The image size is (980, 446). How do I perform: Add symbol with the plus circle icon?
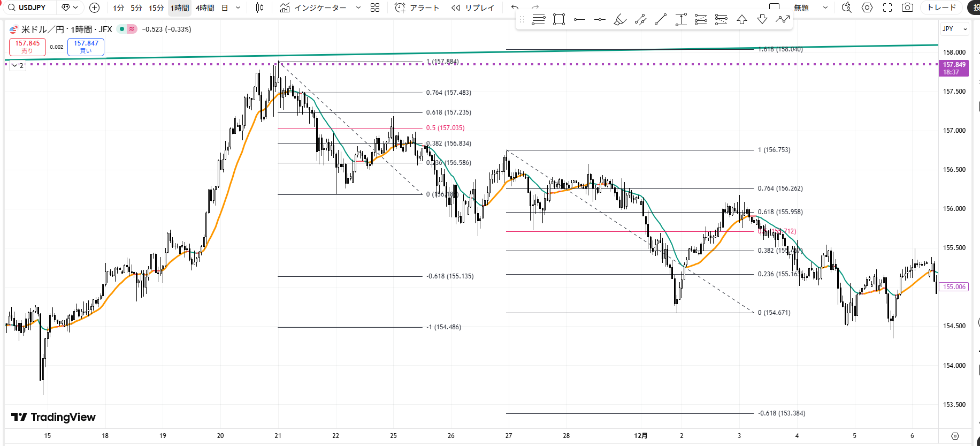point(94,7)
